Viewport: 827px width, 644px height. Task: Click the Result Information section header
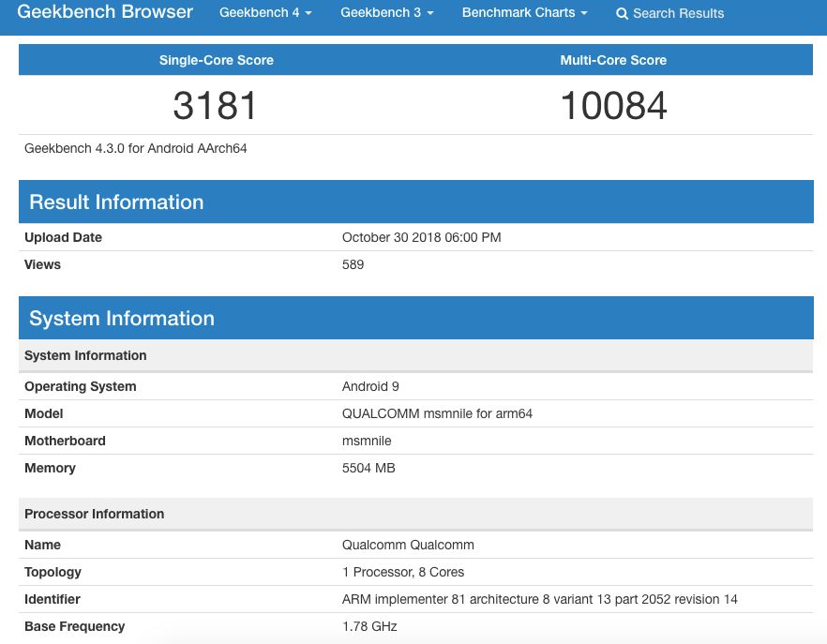tap(115, 202)
